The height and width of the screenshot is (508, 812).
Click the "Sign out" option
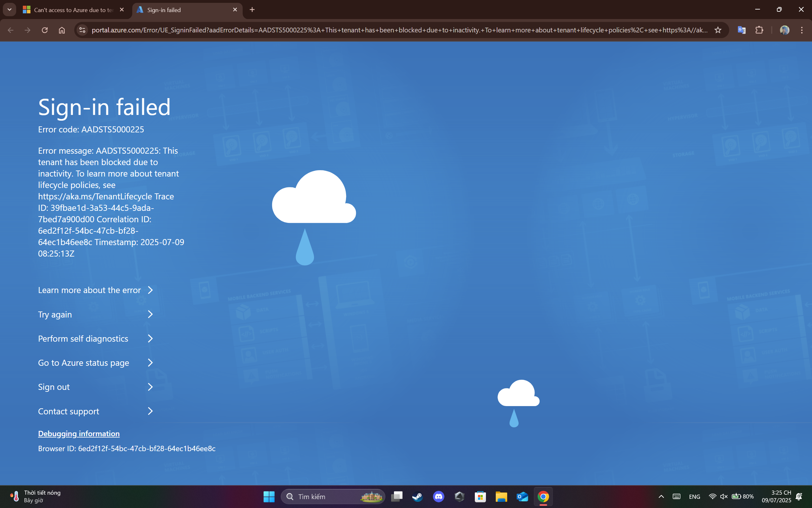[95, 387]
